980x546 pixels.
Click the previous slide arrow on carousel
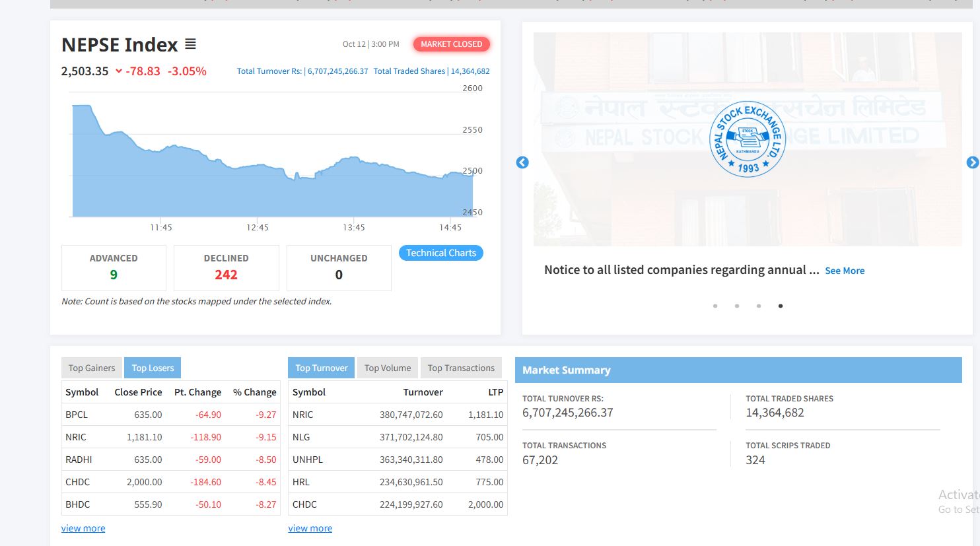pyautogui.click(x=522, y=162)
